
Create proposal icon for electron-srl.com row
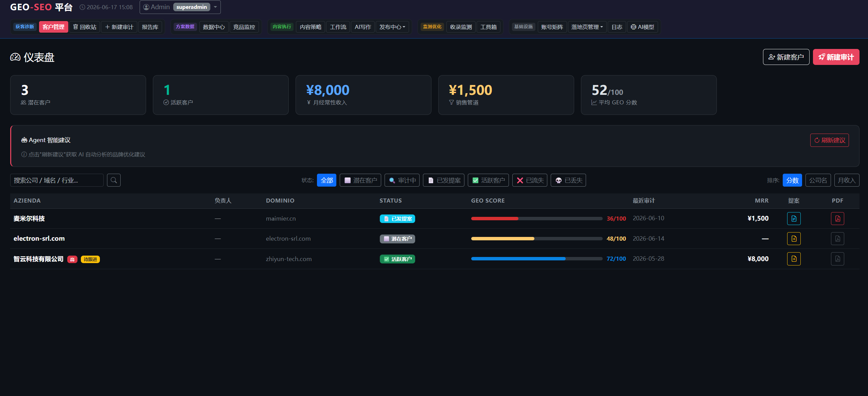coord(794,239)
